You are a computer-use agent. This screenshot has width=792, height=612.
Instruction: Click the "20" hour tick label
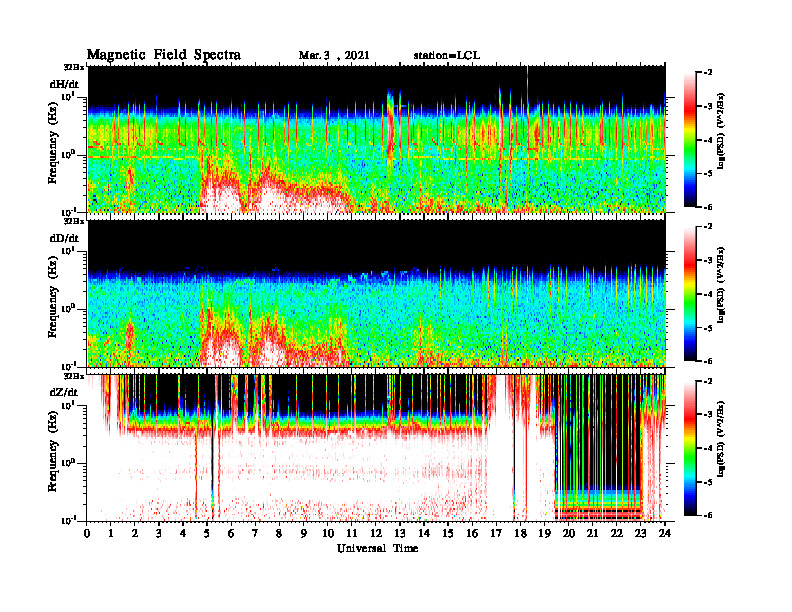569,534
